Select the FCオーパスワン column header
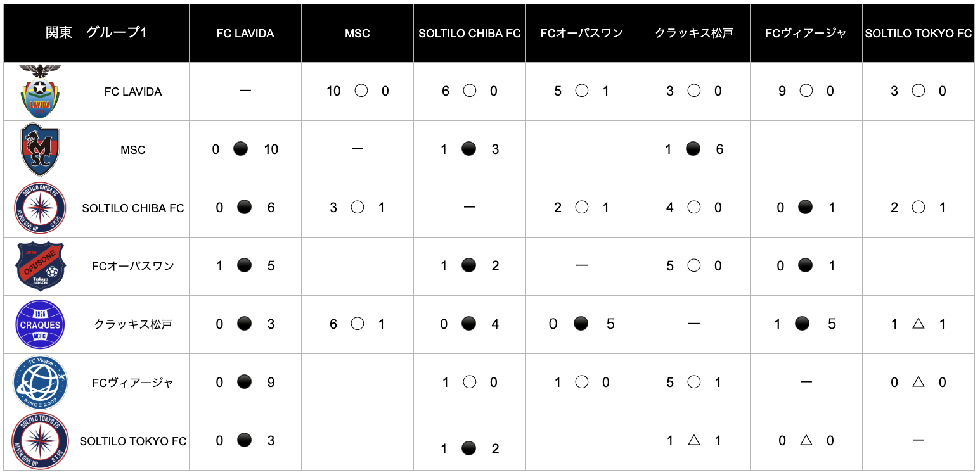980x475 pixels. pos(582,34)
